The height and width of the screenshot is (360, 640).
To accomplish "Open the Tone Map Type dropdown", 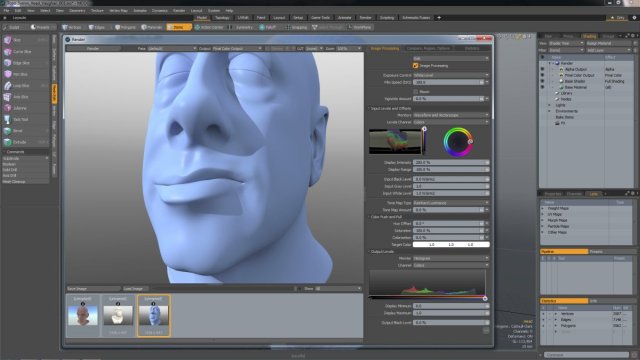I will [451, 203].
